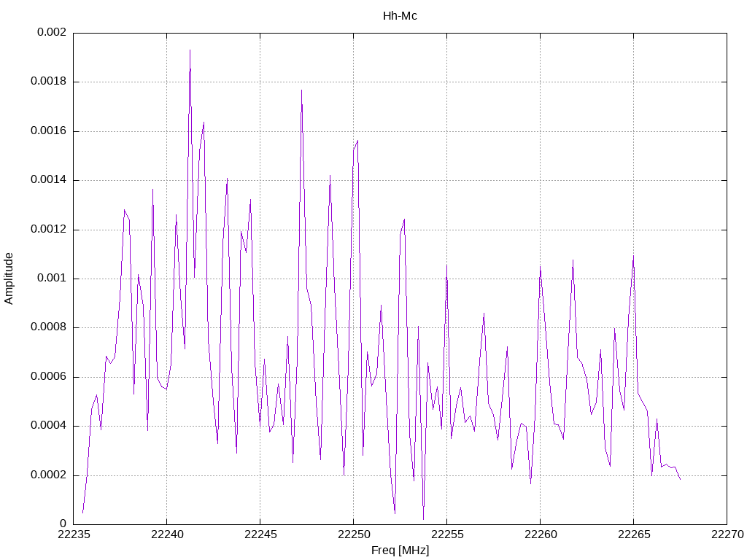Screen dimensions: 747x560
Task: Click x-axis tick label 22235
Action: pyautogui.click(x=74, y=534)
